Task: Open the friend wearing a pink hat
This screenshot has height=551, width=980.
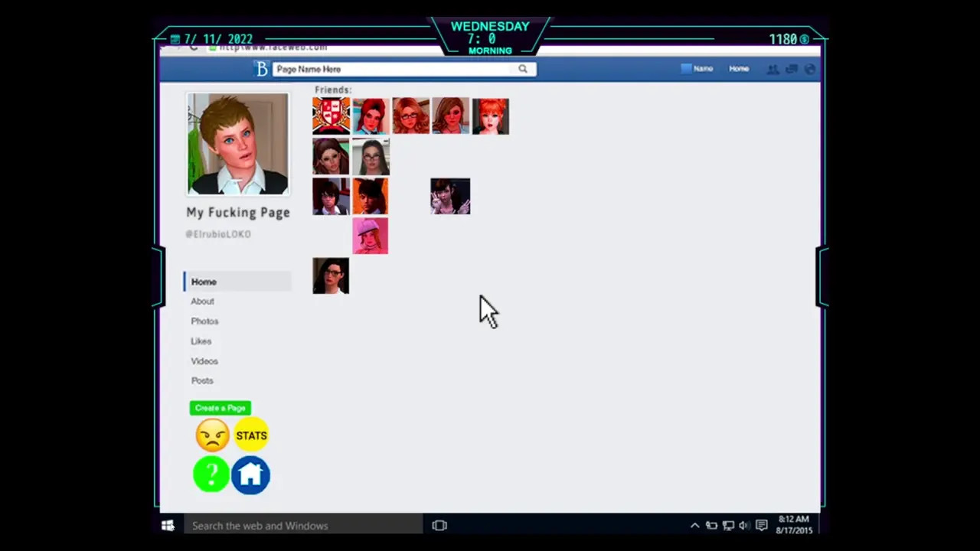Action: [371, 236]
